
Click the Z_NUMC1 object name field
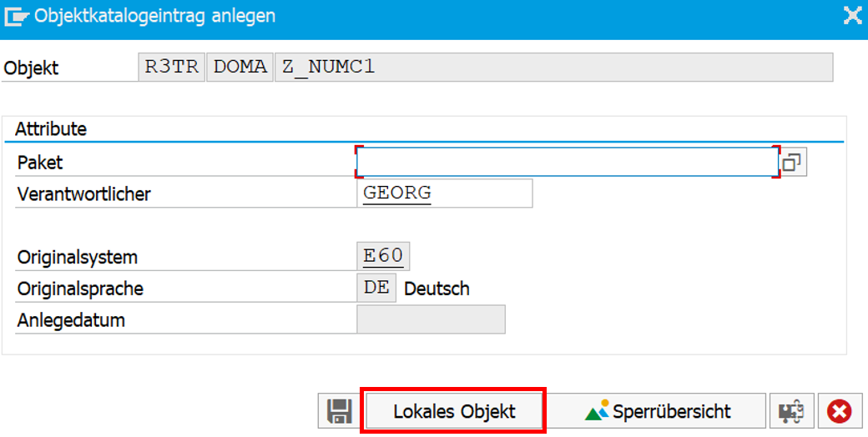click(553, 67)
